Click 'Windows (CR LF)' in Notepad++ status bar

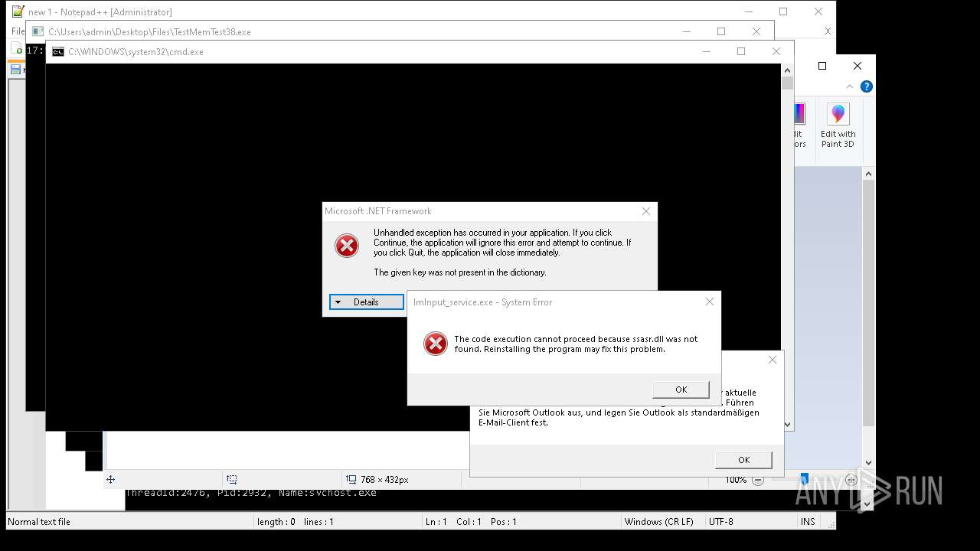click(658, 522)
